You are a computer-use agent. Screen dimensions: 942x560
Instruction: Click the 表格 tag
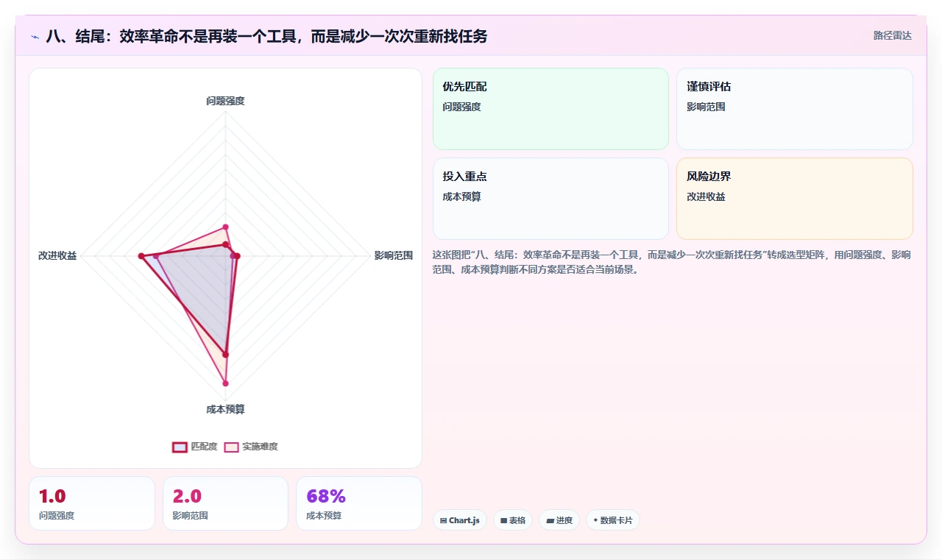pos(513,520)
